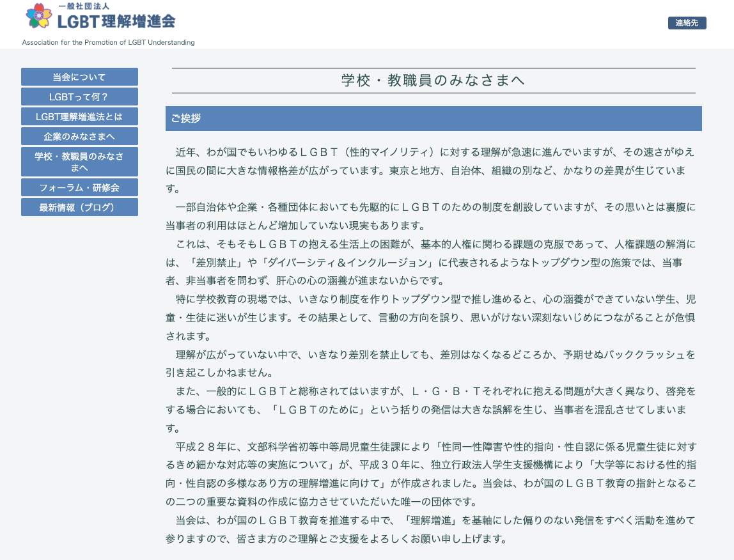
Task: Click paragraph line starting また、一般的にＬＧＢＴ
Action: point(435,391)
